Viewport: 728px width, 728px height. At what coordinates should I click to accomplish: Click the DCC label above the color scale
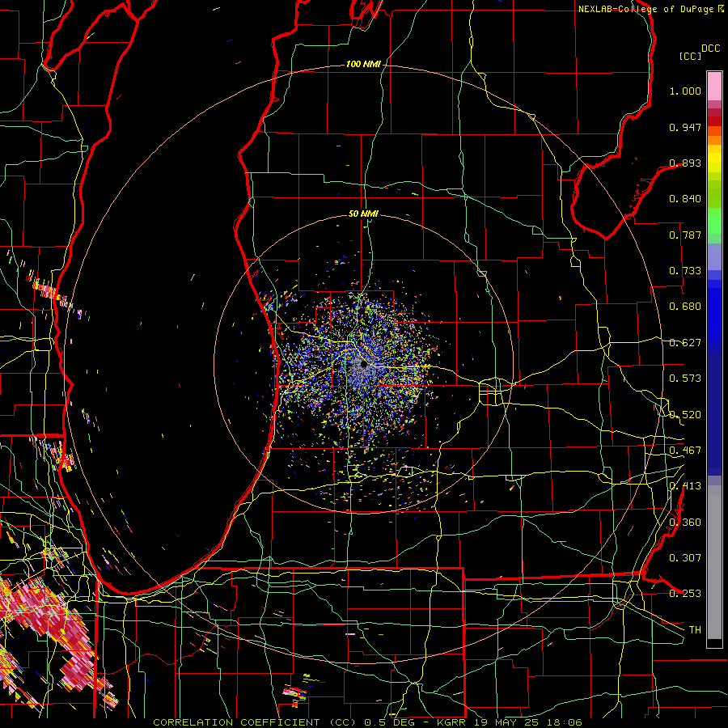point(711,49)
